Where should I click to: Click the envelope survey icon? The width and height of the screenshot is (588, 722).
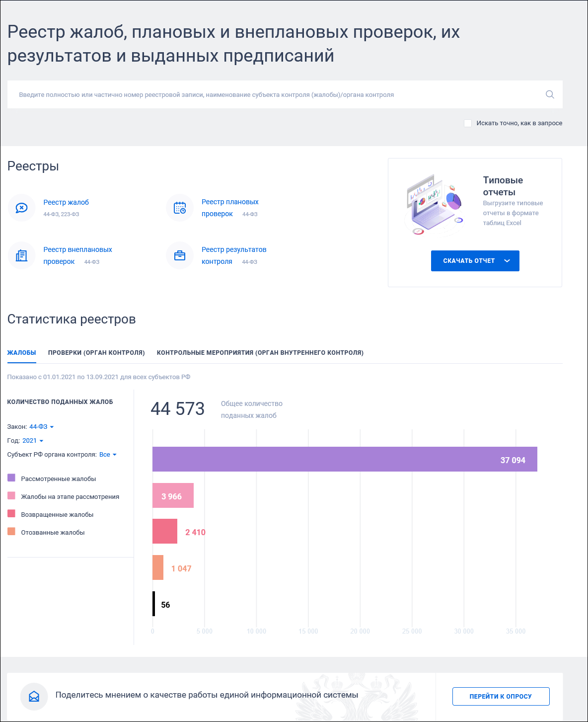pyautogui.click(x=34, y=696)
